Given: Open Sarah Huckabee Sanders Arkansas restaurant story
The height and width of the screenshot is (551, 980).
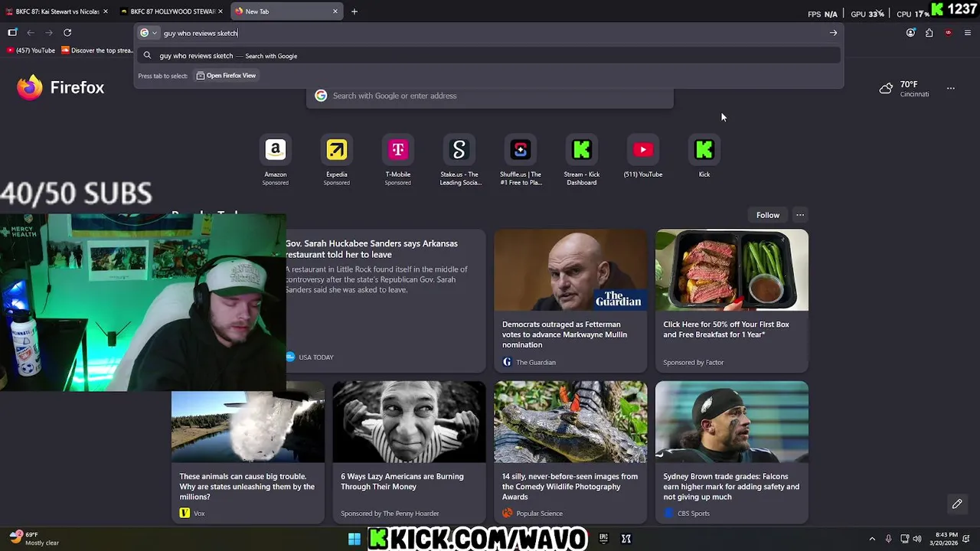Looking at the screenshot, I should [372, 249].
